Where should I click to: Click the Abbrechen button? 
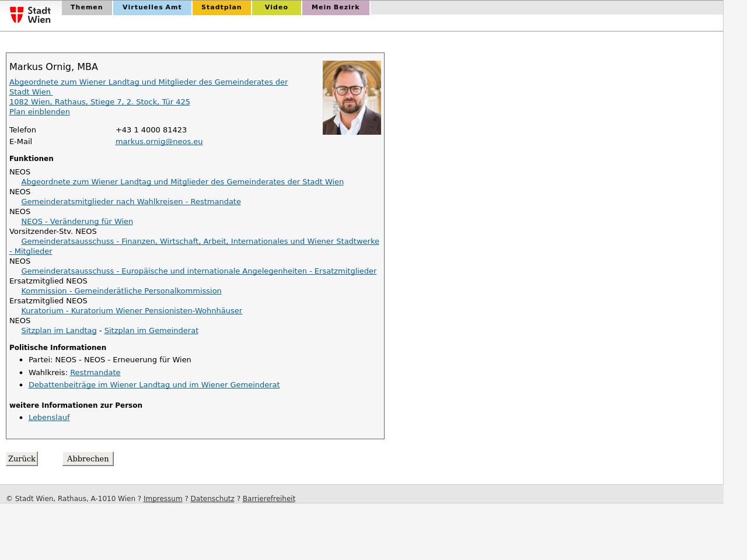tap(88, 459)
